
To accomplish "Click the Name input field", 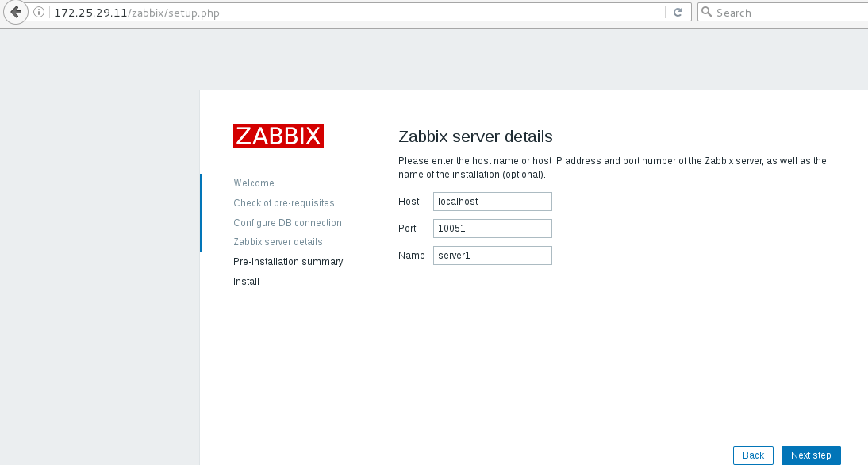I will point(492,256).
